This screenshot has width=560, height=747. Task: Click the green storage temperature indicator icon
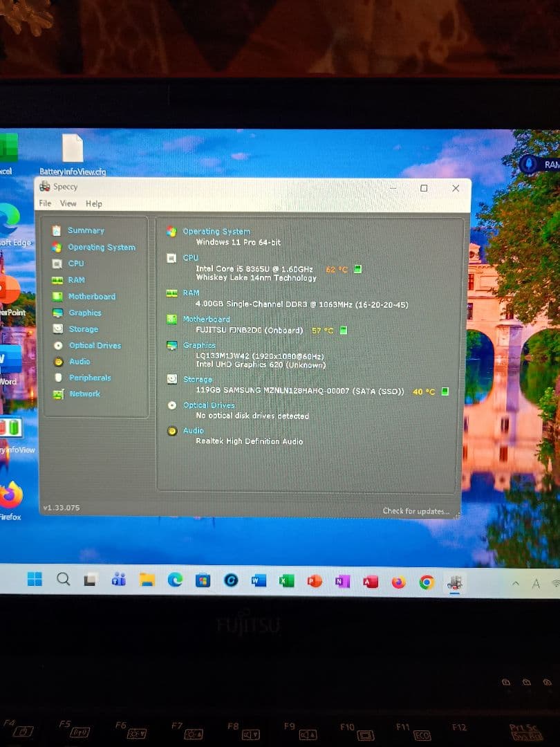tap(445, 391)
